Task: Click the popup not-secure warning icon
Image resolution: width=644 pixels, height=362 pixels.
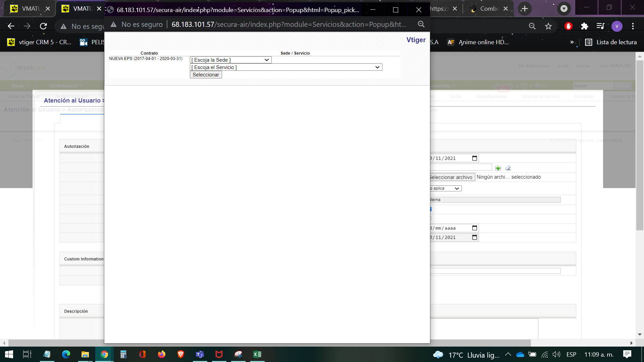Action: (x=113, y=24)
